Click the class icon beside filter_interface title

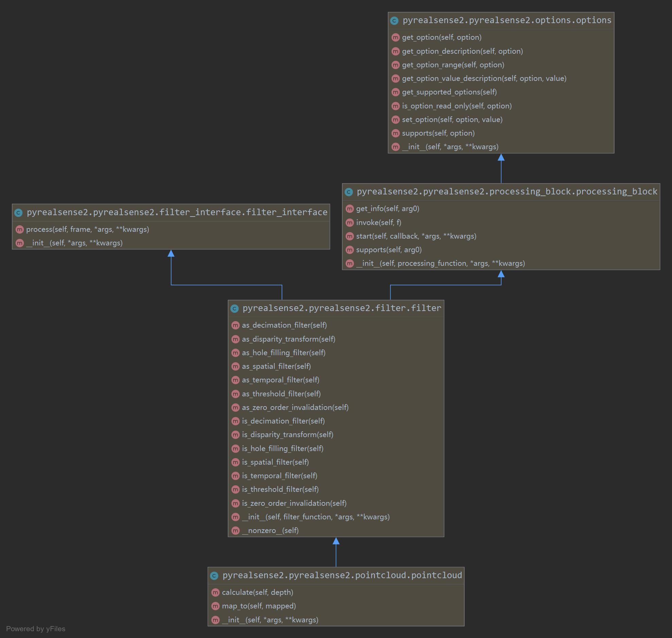point(18,213)
